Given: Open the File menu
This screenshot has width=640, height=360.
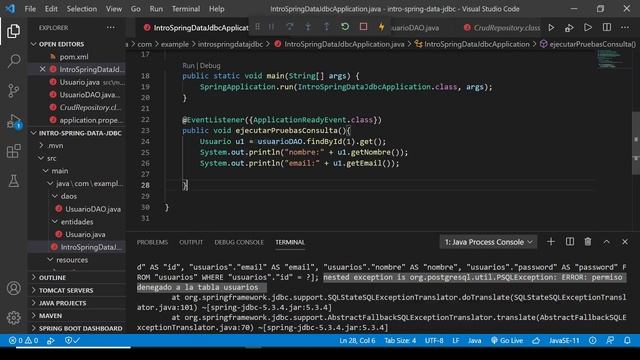Looking at the screenshot, I should [30, 9].
